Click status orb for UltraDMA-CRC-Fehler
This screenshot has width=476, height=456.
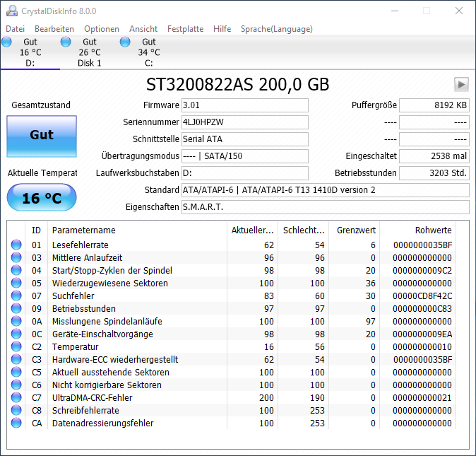(x=16, y=397)
